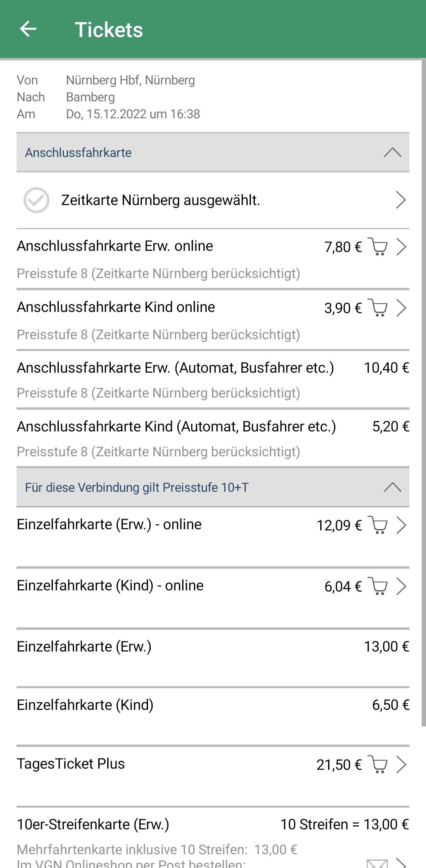Click the vertical scrollbar on the right

(424, 392)
